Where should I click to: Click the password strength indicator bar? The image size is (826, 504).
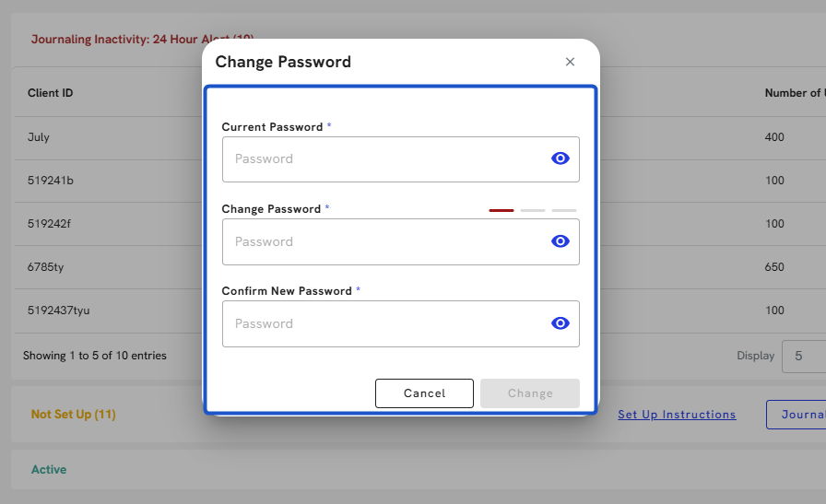pos(532,210)
